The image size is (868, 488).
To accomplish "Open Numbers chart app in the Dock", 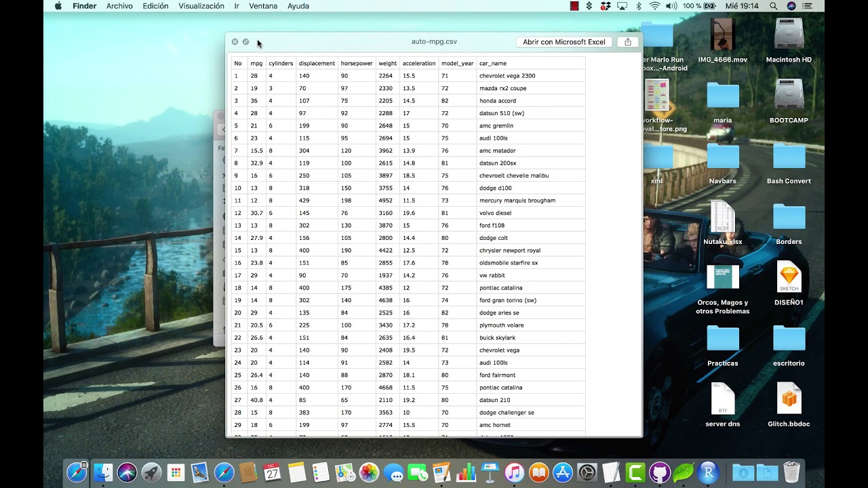I will (466, 472).
